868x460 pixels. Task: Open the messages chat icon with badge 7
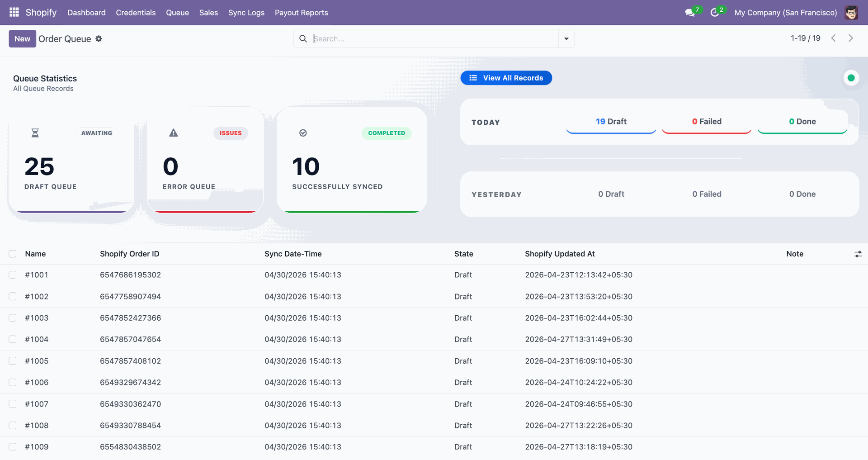690,13
